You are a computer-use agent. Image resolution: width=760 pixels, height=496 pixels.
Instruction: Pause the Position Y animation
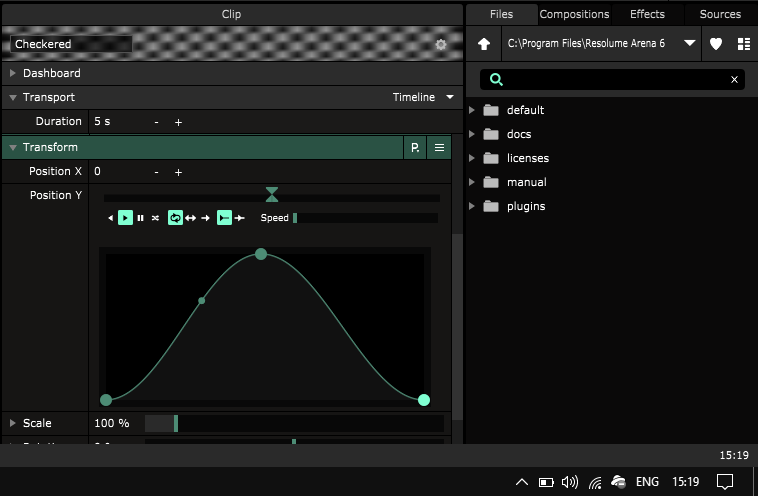click(x=140, y=218)
